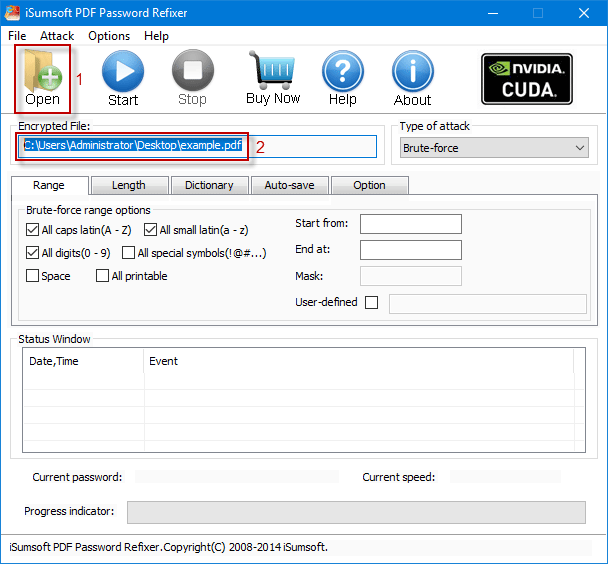The image size is (608, 564).
Task: Switch to the Dictionary tab
Action: click(x=209, y=185)
